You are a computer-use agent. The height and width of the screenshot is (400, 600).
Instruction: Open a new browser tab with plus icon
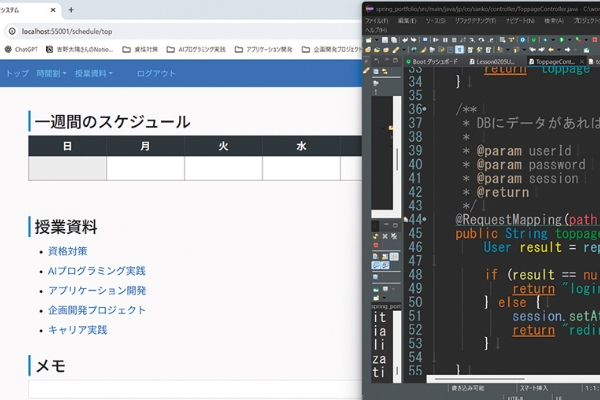(x=71, y=9)
